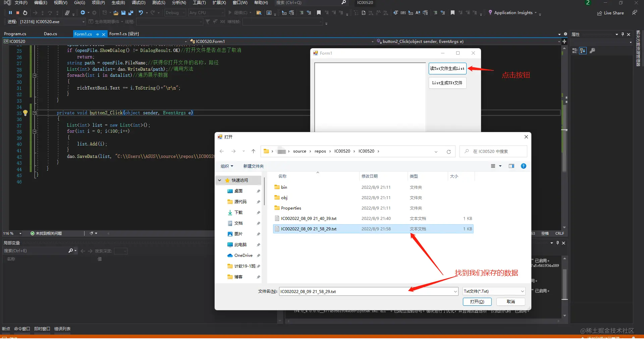This screenshot has width=644, height=344.
Task: Go back in the Open dialog
Action: [222, 151]
